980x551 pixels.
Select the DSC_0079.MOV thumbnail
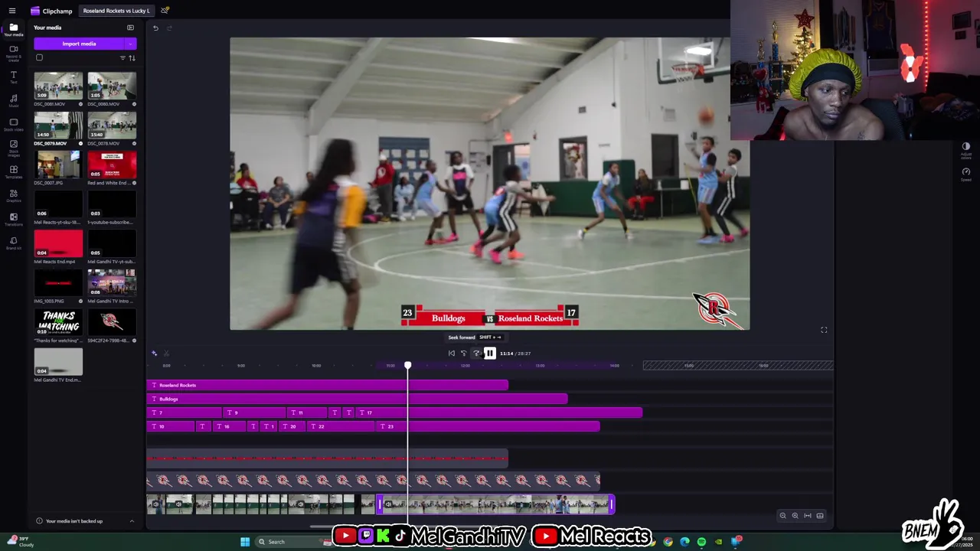(x=58, y=126)
